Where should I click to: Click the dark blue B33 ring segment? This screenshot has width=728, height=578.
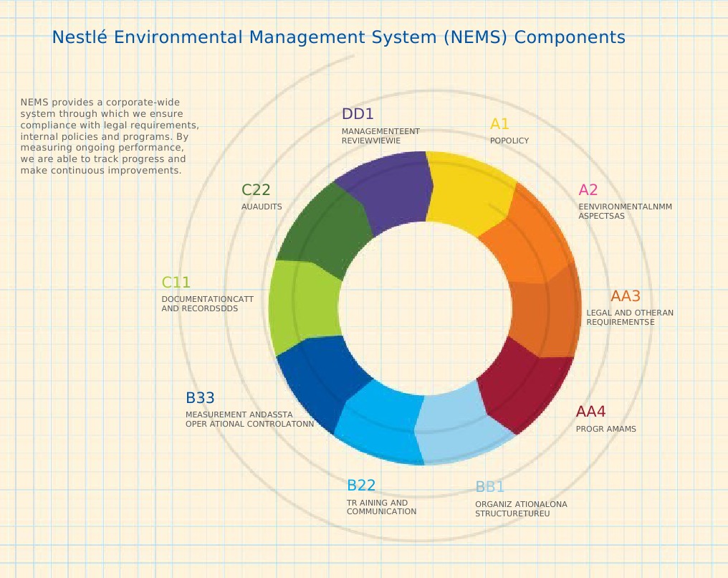coord(322,379)
